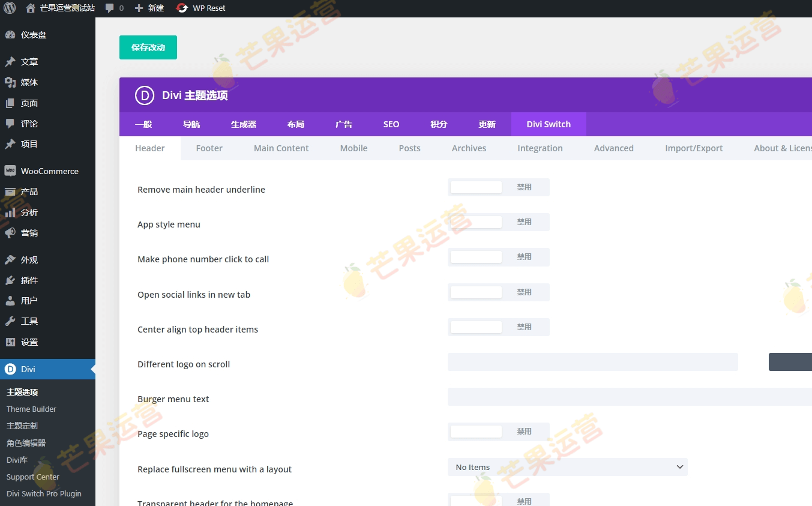The width and height of the screenshot is (812, 506).
Task: Select the SEO tab in Divi options
Action: 391,124
